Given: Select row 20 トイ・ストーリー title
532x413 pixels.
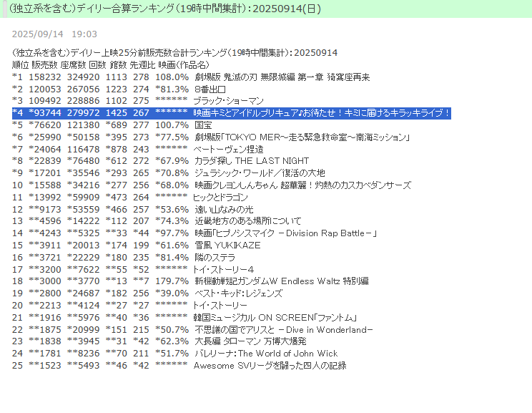Looking at the screenshot, I should pos(220,306).
